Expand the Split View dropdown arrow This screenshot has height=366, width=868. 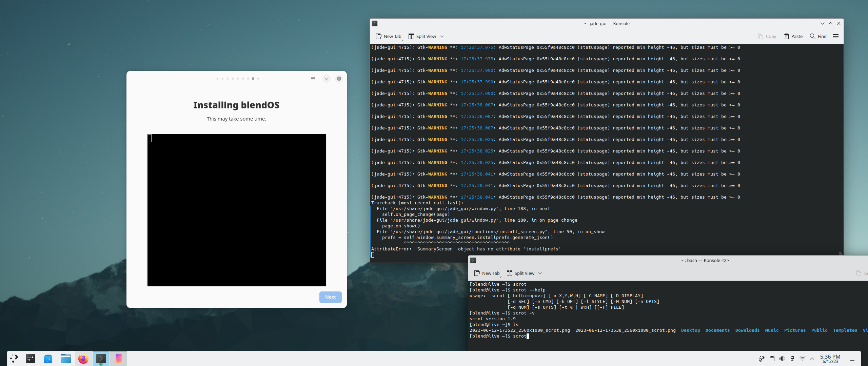pos(442,36)
